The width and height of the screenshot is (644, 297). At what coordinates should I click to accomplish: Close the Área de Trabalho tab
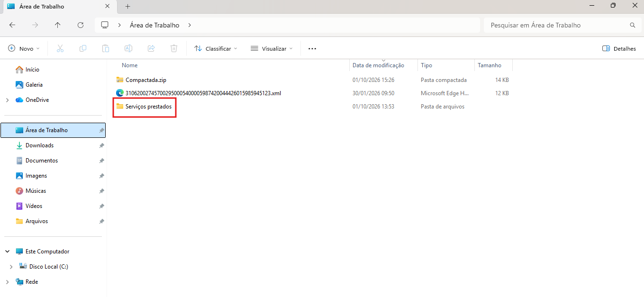(107, 6)
